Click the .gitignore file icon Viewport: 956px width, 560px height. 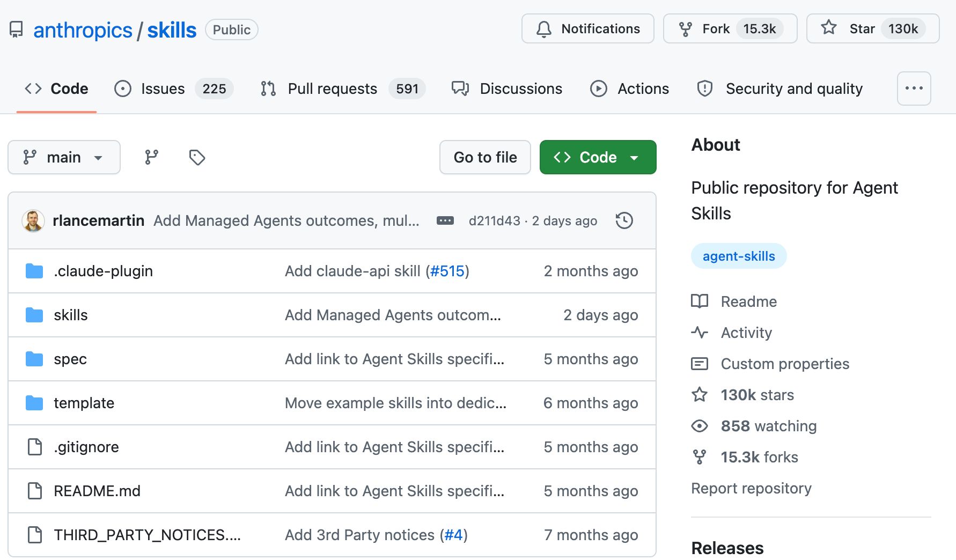click(35, 447)
